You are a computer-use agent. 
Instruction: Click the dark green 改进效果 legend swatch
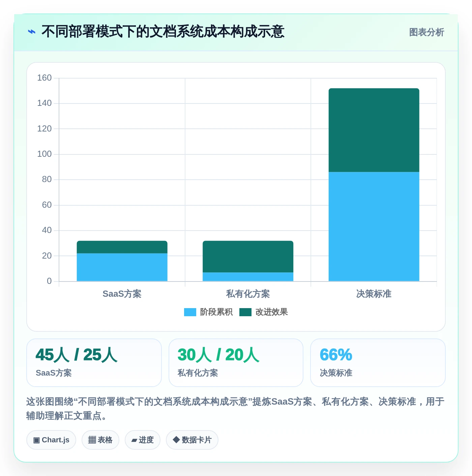(x=245, y=312)
